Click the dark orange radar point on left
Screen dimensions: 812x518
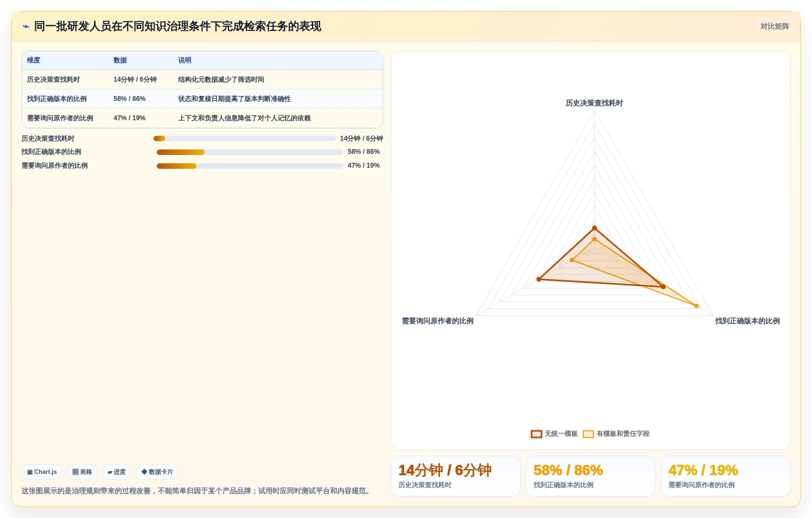(x=539, y=279)
